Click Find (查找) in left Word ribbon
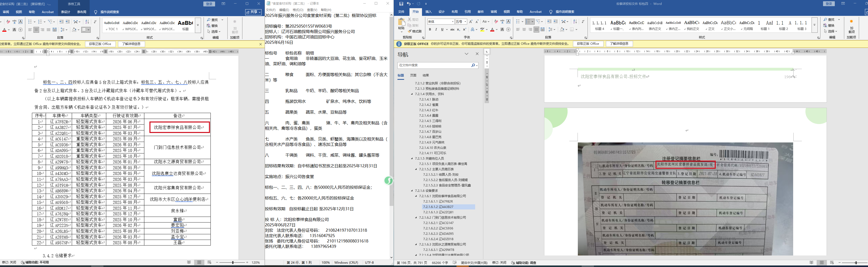The width and height of the screenshot is (868, 267). pos(213,20)
